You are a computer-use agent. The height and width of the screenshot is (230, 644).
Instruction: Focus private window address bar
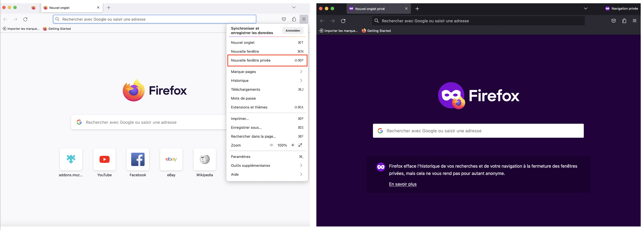point(478,21)
